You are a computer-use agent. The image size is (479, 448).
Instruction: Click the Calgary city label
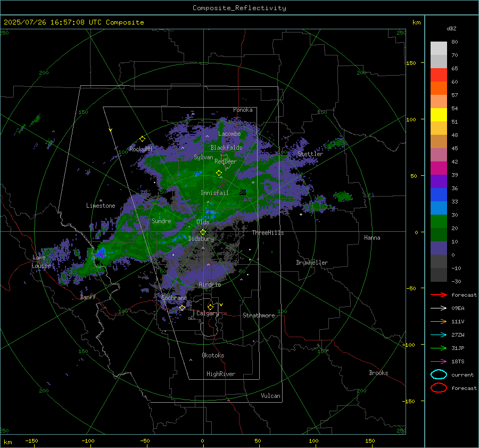click(x=208, y=313)
